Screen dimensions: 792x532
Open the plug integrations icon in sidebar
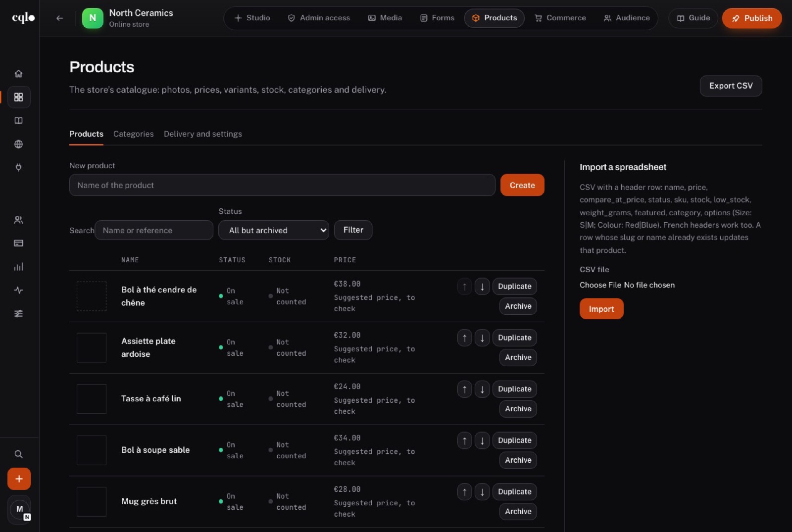click(x=18, y=168)
